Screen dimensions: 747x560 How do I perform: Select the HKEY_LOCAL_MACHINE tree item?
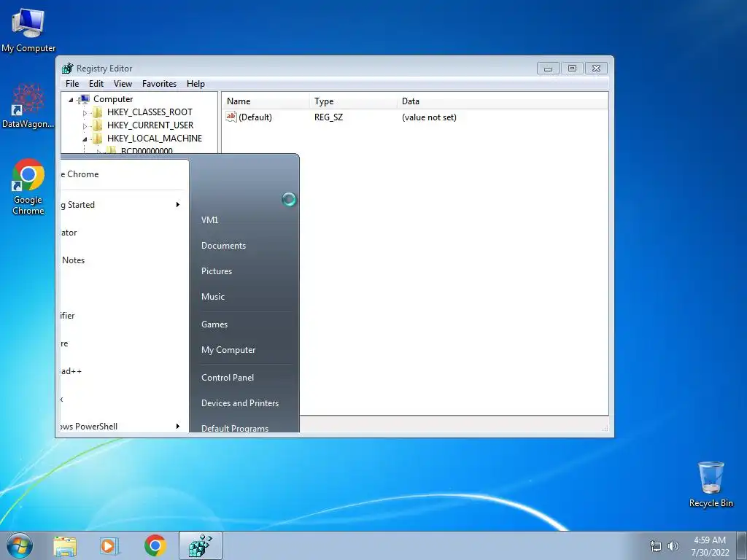coord(155,139)
